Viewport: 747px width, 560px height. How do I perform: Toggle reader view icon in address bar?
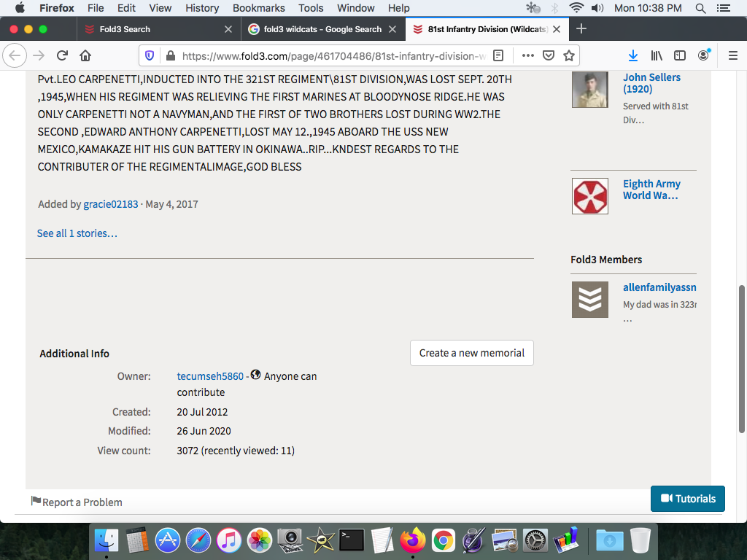(x=498, y=55)
